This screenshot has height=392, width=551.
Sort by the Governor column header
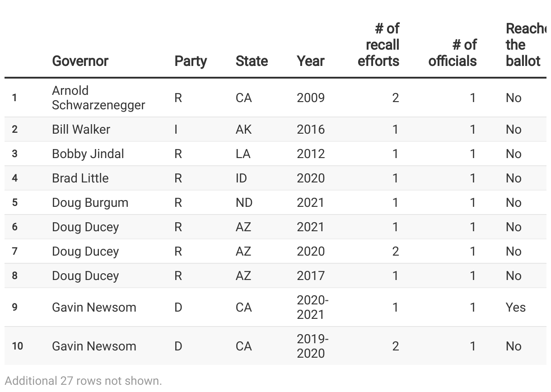[80, 61]
